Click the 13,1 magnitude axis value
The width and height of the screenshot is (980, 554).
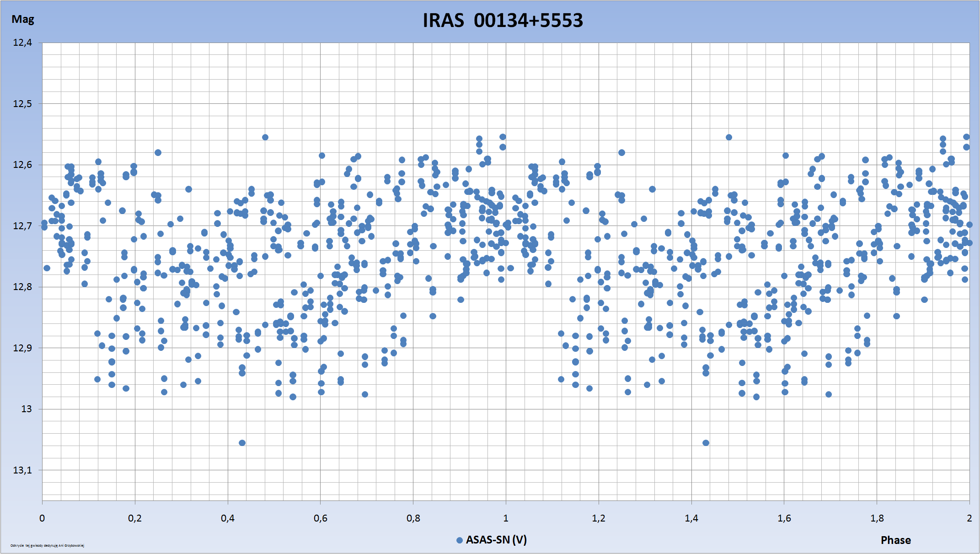pyautogui.click(x=23, y=470)
